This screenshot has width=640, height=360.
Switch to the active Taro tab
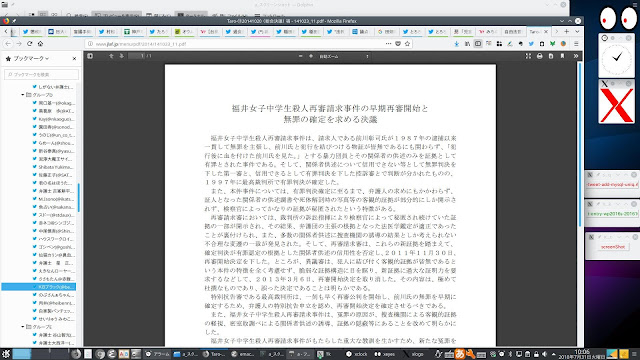538,31
